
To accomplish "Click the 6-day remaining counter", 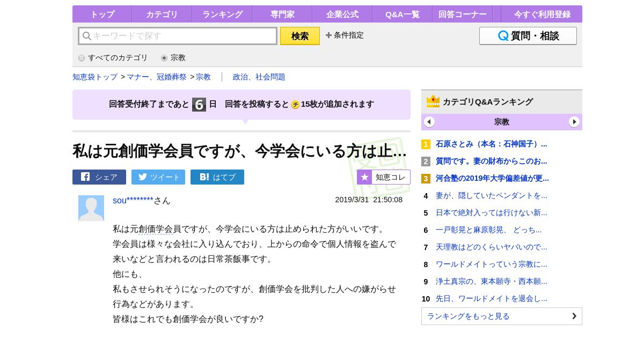I will coord(199,105).
